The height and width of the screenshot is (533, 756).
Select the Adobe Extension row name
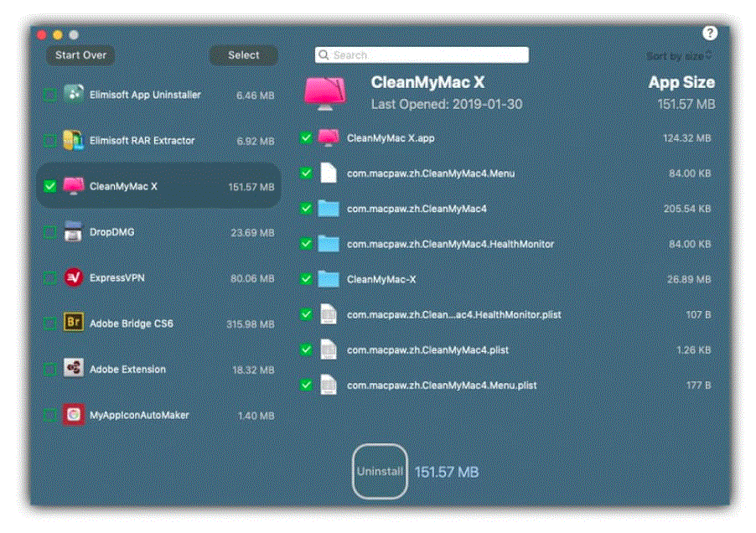pyautogui.click(x=127, y=369)
